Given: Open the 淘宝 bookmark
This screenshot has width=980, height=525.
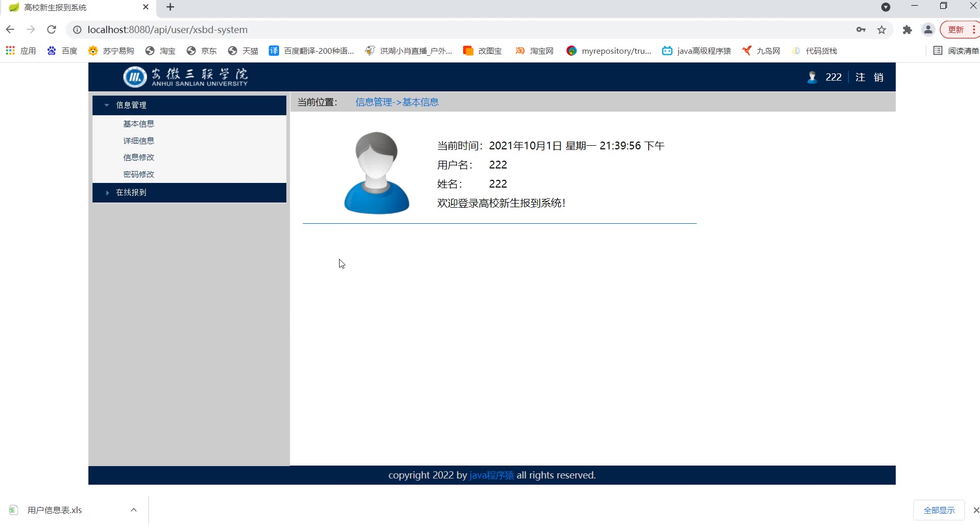Looking at the screenshot, I should coord(160,51).
